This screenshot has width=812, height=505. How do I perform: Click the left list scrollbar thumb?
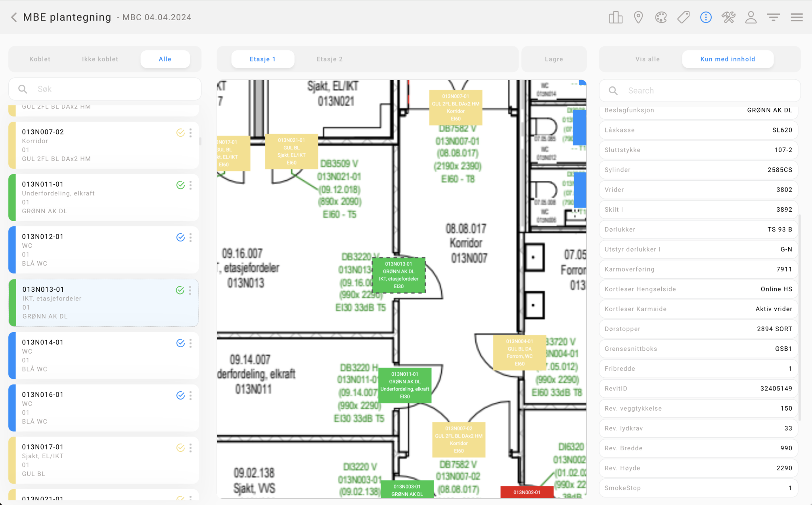(x=200, y=141)
